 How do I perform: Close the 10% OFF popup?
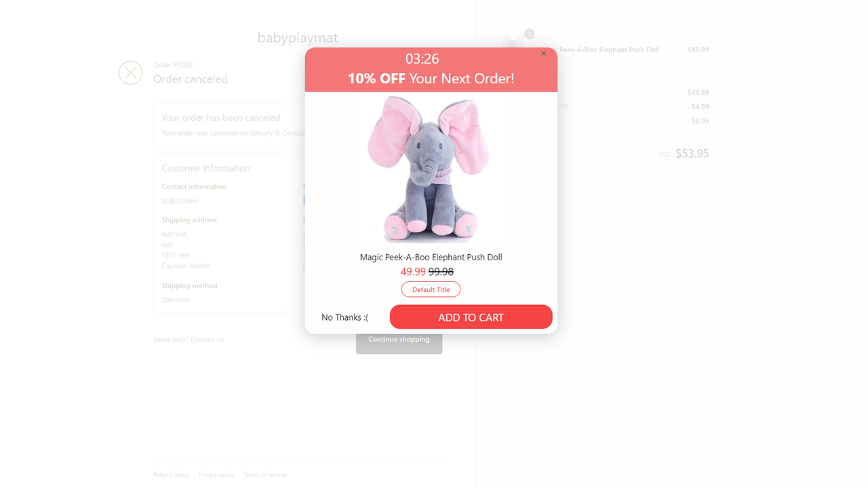(x=543, y=54)
